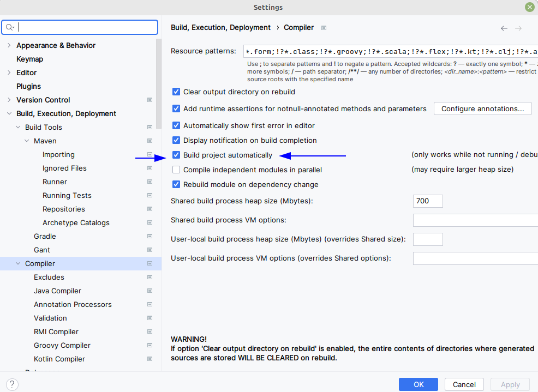Collapse the Maven tree node
The height and width of the screenshot is (392, 538).
27,141
